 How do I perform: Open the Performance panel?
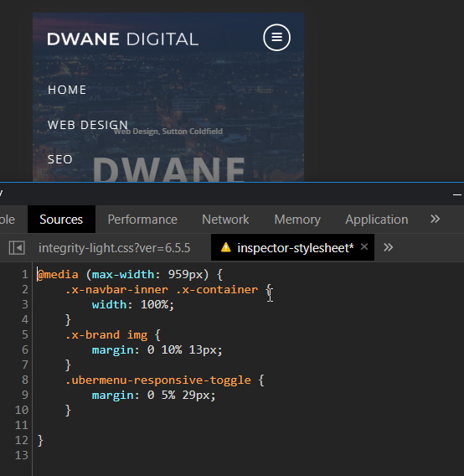pyautogui.click(x=142, y=220)
